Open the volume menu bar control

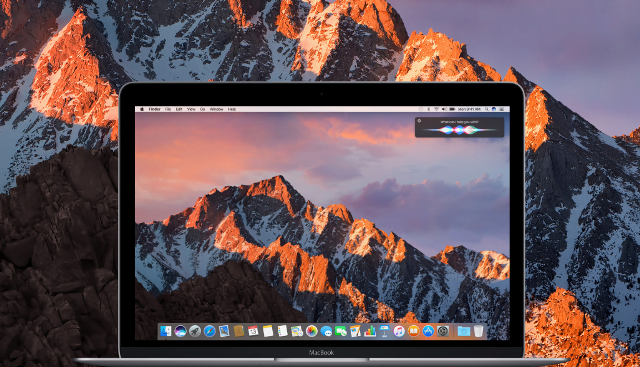coord(444,109)
